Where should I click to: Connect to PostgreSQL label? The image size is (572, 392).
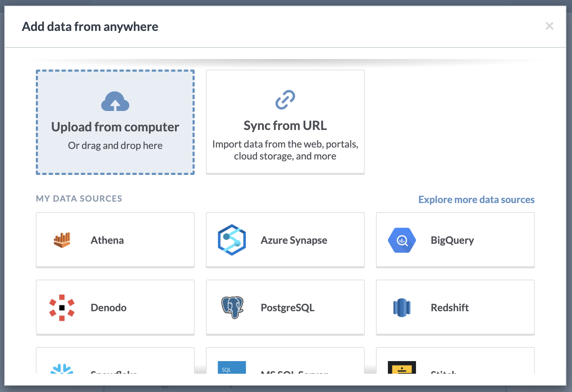pyautogui.click(x=288, y=308)
